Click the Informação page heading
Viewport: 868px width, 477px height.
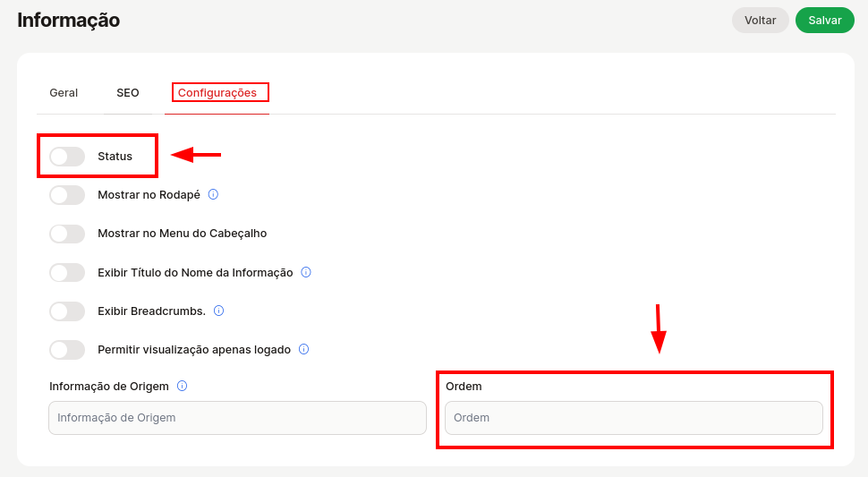click(x=69, y=20)
